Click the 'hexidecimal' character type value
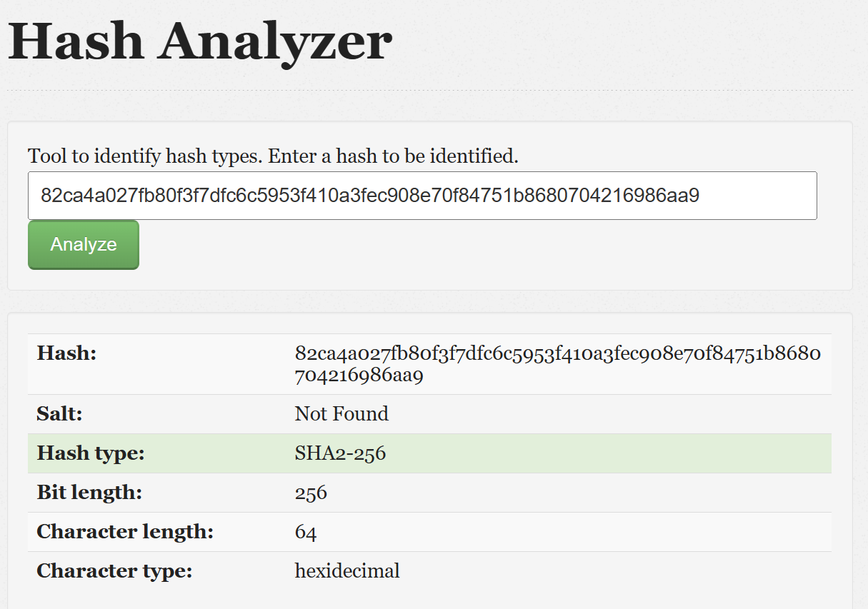Image resolution: width=868 pixels, height=609 pixels. coord(347,570)
